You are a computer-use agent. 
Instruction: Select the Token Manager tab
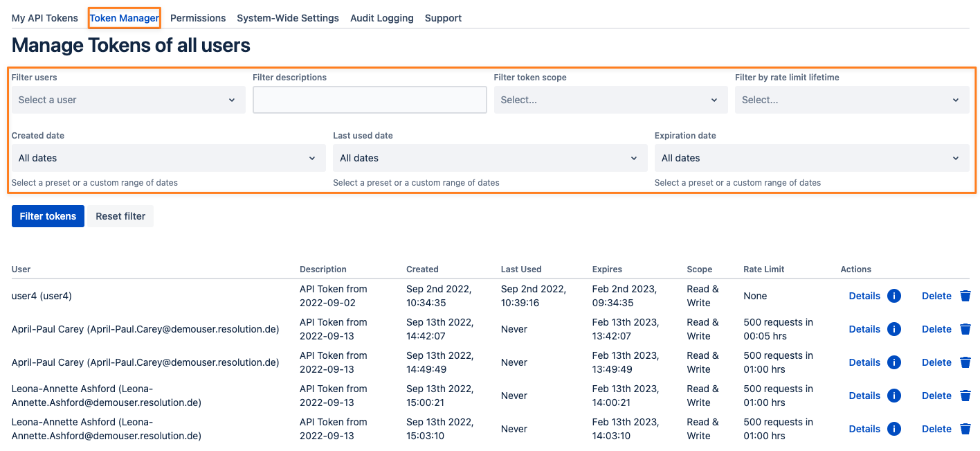125,18
